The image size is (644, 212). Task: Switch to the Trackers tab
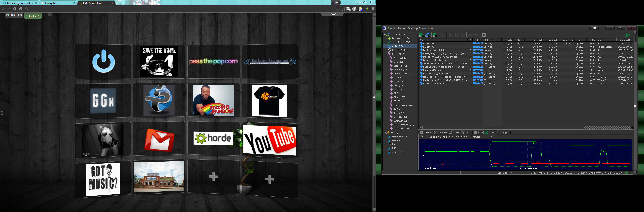(441, 133)
